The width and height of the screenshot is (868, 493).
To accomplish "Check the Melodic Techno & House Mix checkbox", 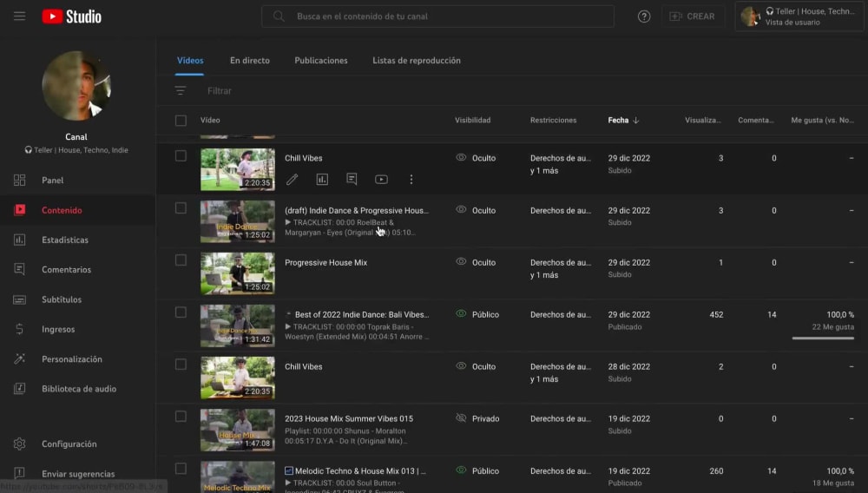I will pyautogui.click(x=181, y=469).
